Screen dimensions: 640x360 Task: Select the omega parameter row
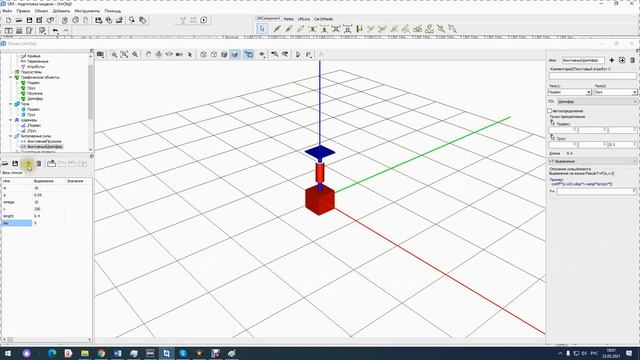tap(46, 202)
